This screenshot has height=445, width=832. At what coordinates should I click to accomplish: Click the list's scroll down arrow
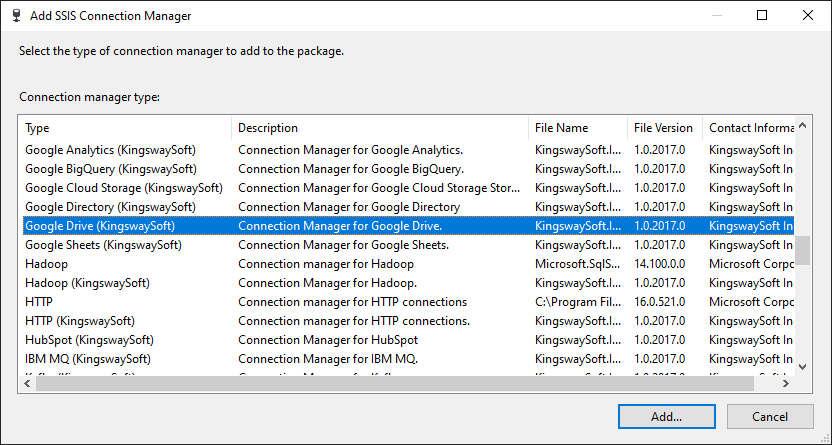[803, 367]
